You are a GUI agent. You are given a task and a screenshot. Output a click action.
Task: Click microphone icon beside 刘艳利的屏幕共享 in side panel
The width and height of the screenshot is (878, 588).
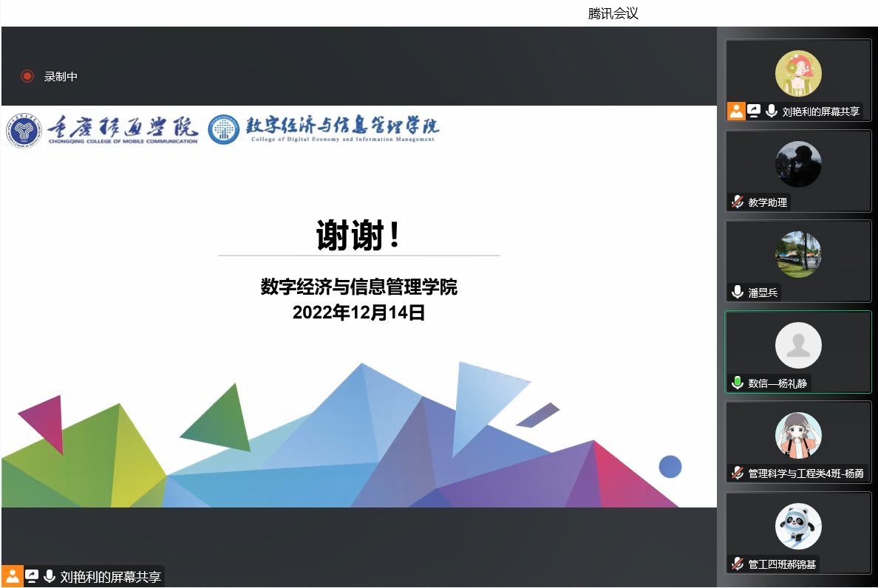point(772,111)
